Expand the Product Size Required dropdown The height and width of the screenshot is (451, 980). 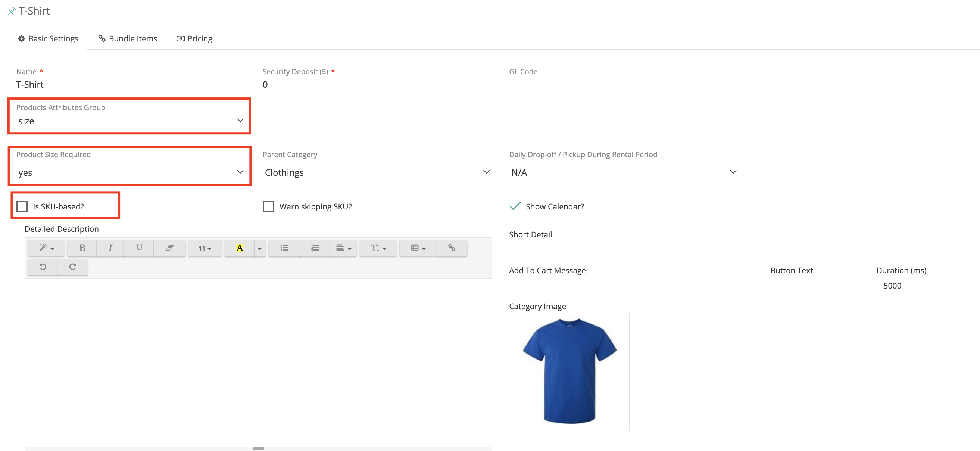click(x=131, y=172)
